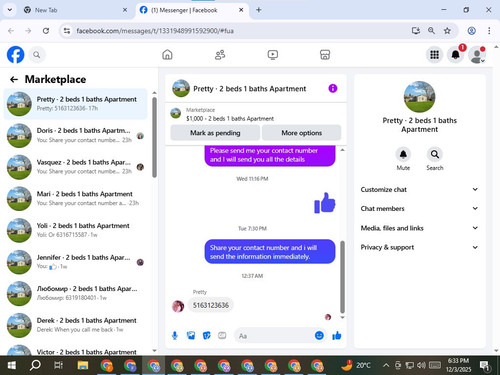Open the apps grid menu icon

[434, 55]
